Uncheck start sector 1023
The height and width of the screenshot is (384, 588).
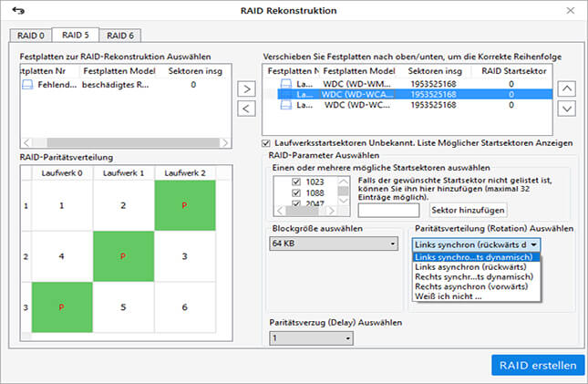pos(294,182)
